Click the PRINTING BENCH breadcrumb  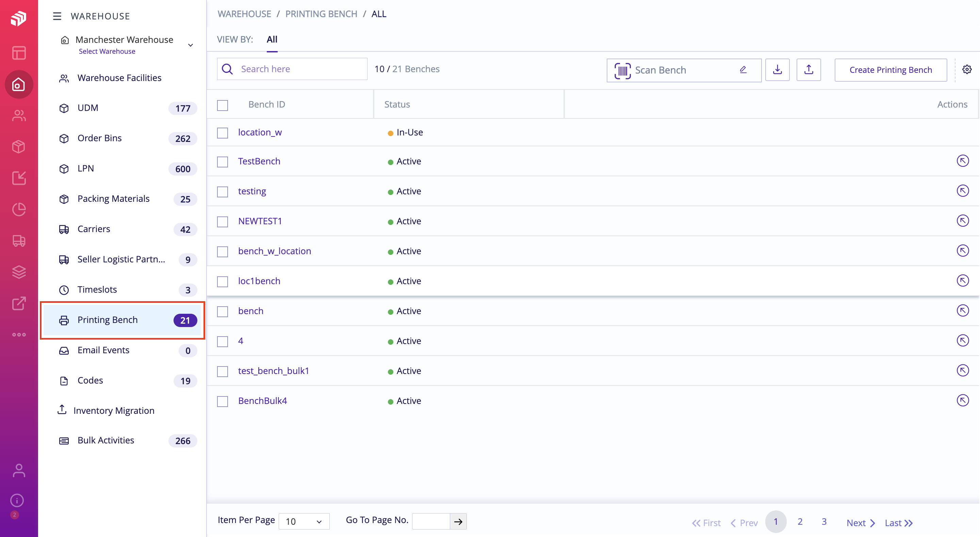click(x=321, y=14)
